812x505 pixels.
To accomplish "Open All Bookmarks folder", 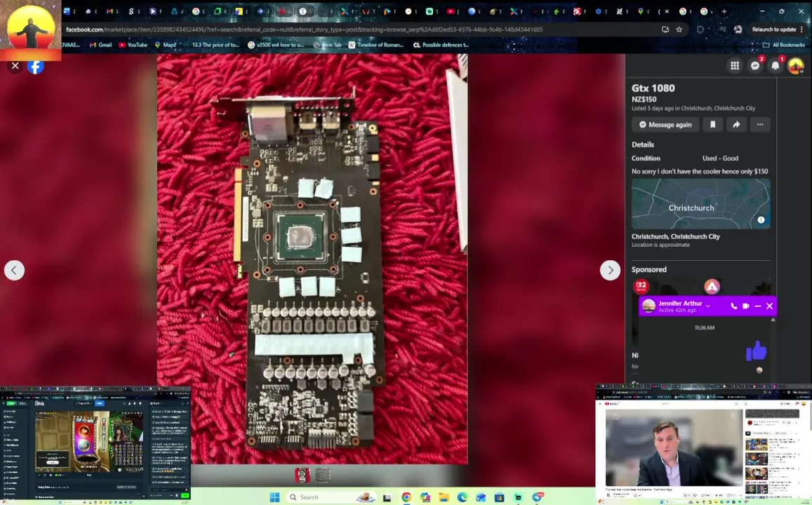I will [x=783, y=45].
